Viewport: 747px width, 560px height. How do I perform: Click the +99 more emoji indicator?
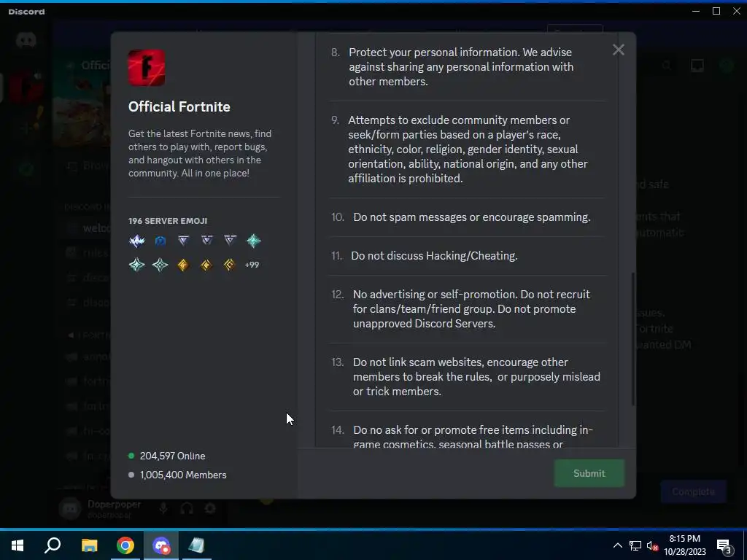(252, 265)
